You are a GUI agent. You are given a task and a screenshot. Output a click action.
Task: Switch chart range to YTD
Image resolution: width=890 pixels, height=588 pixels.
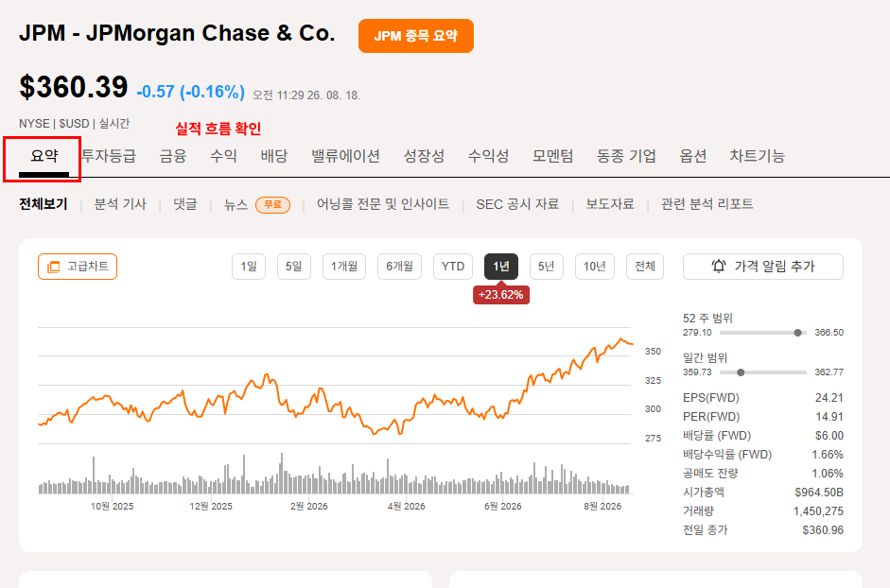[453, 267]
